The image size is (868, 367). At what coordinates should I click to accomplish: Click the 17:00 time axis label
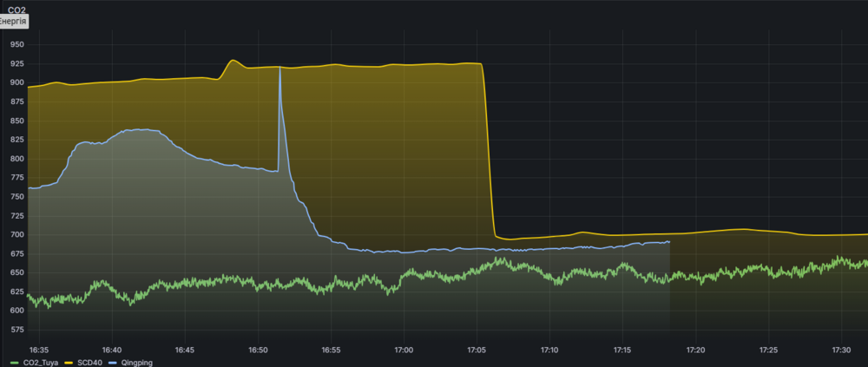(x=404, y=351)
